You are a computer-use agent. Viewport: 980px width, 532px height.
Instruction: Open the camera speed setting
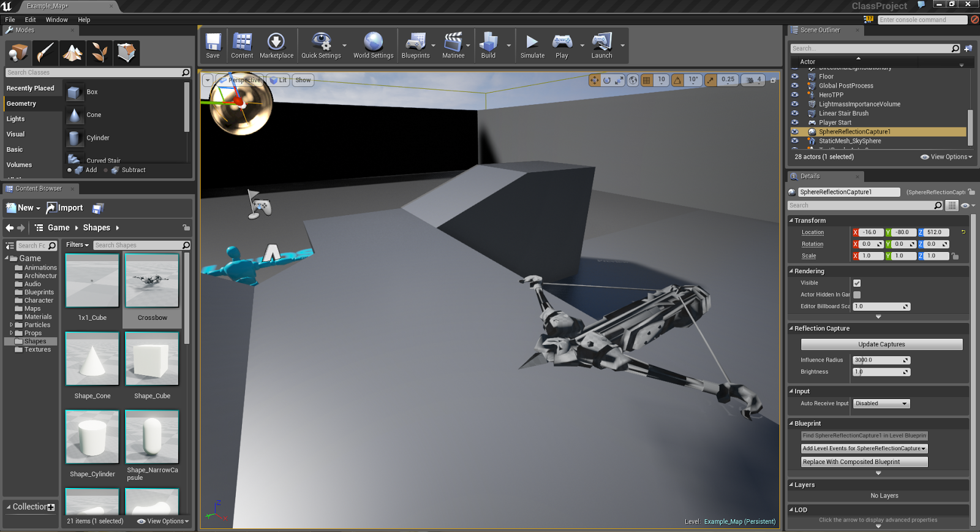(x=753, y=80)
